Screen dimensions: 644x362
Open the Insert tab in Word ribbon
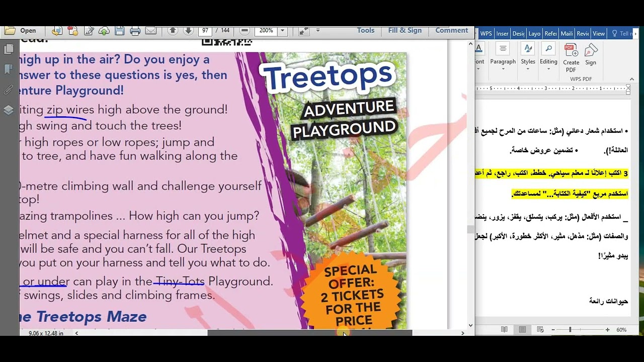502,34
